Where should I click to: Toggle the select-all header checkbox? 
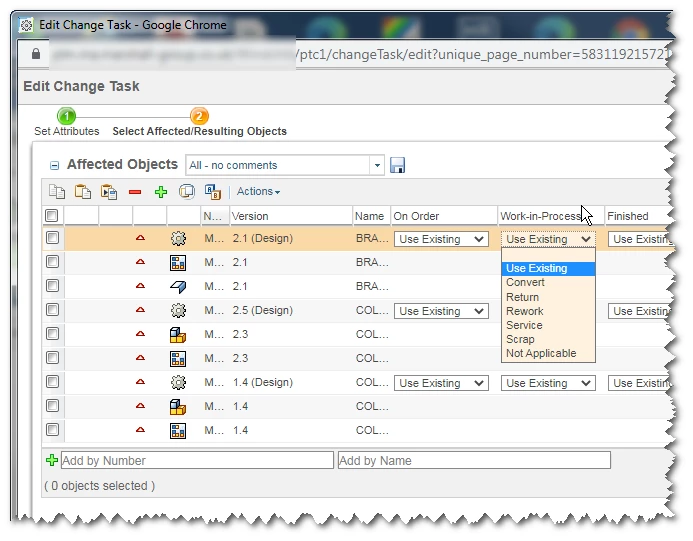[52, 216]
